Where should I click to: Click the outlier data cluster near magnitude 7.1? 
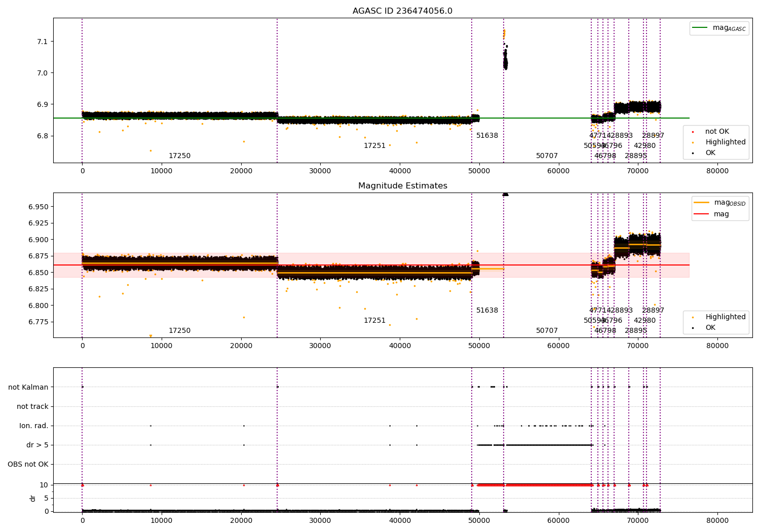point(505,50)
